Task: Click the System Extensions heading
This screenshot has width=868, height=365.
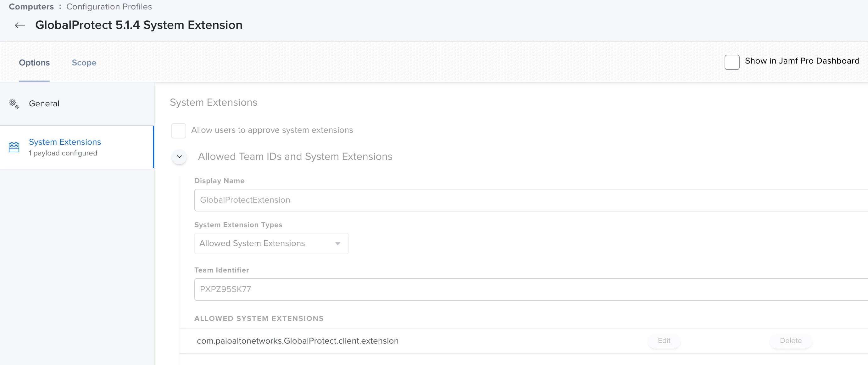Action: pos(213,102)
